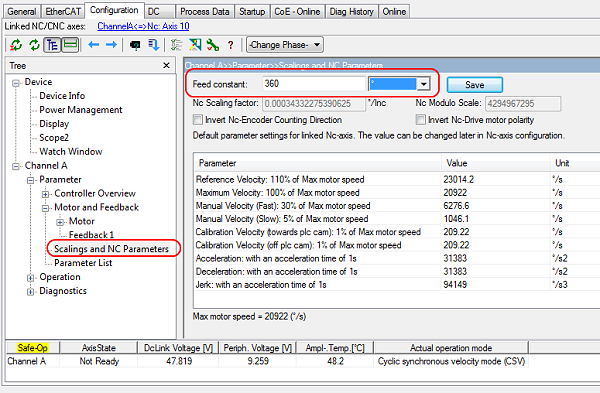Enable Invert Nc-Encoder Counting Direction checkbox
This screenshot has width=600, height=393.
[x=198, y=120]
